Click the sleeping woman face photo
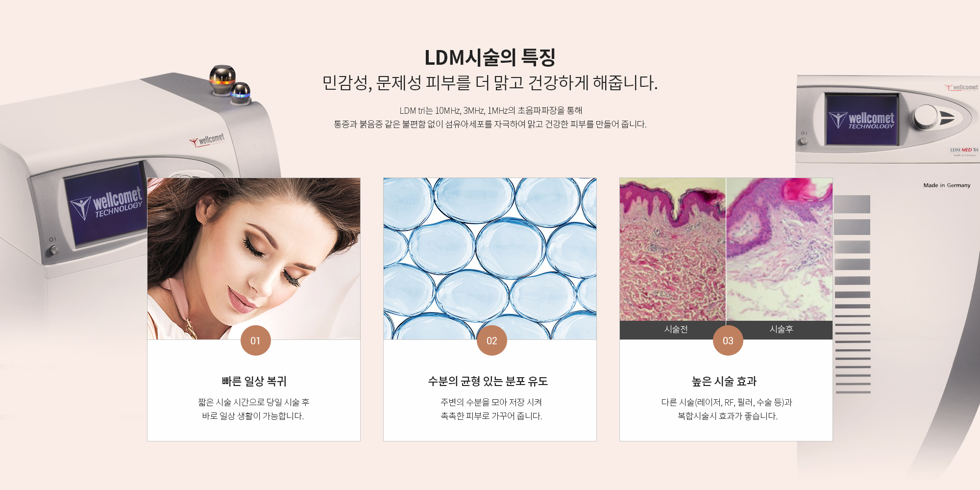Screen dimensions: 980x490 (x=254, y=258)
